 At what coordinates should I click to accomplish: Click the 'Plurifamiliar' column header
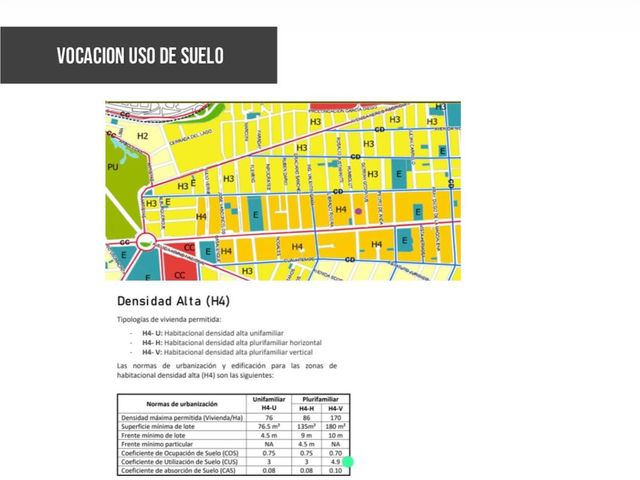click(x=320, y=399)
